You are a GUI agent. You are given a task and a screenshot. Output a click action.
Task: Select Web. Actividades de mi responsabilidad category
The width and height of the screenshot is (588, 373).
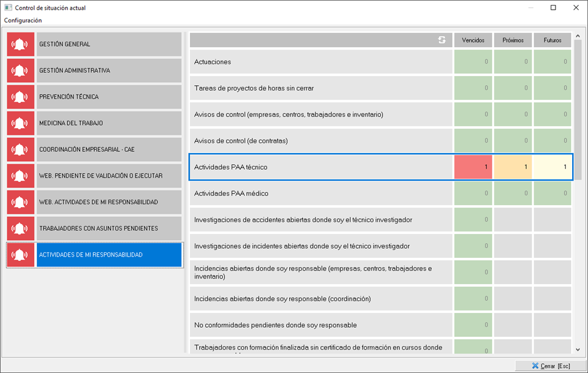click(x=108, y=202)
